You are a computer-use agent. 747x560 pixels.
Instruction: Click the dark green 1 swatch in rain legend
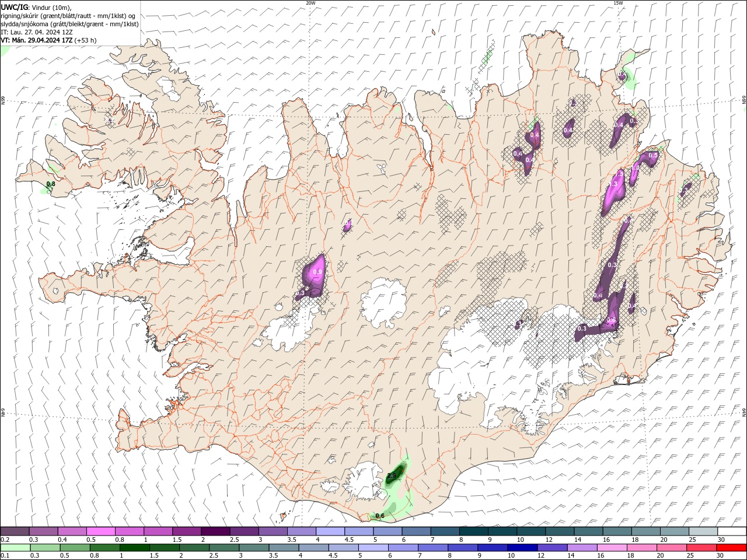[x=135, y=548]
